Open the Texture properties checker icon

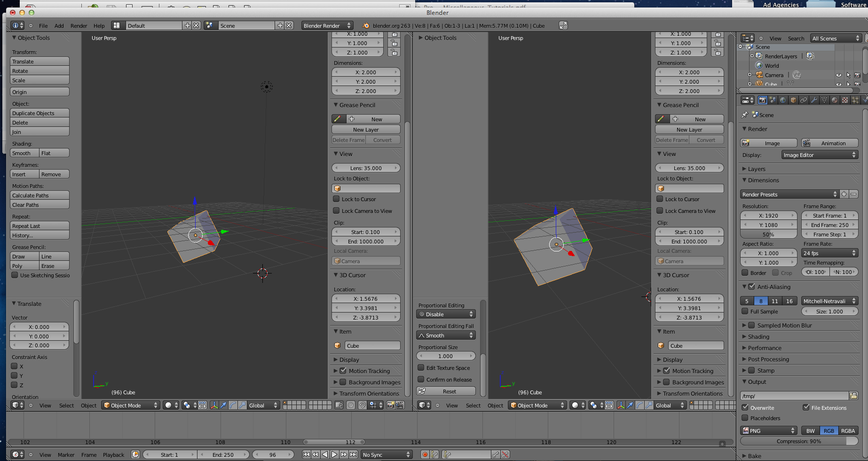[x=845, y=100]
